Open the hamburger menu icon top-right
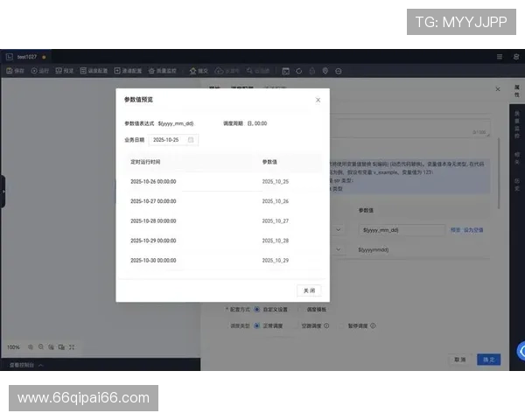Screen dimensions: 525x420 pyautogui.click(x=500, y=57)
